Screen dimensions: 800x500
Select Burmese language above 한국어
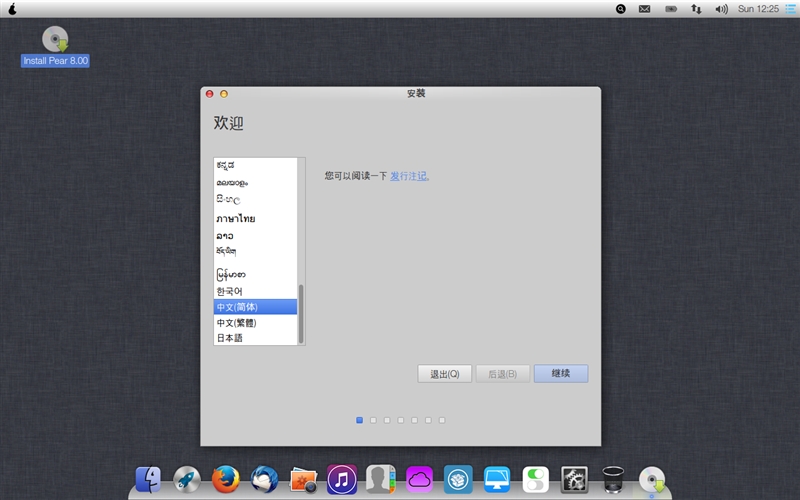(x=255, y=274)
